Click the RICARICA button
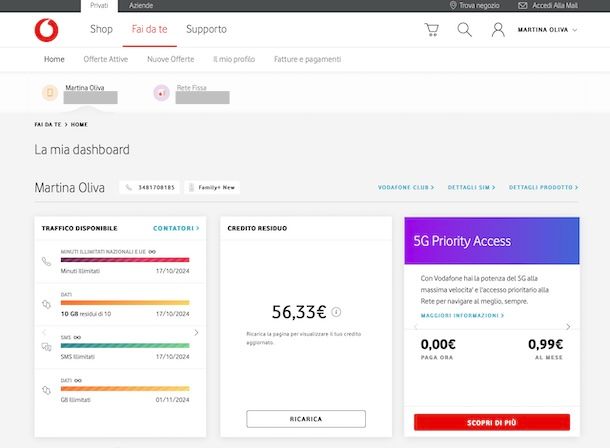This screenshot has height=448, width=610. 306,419
